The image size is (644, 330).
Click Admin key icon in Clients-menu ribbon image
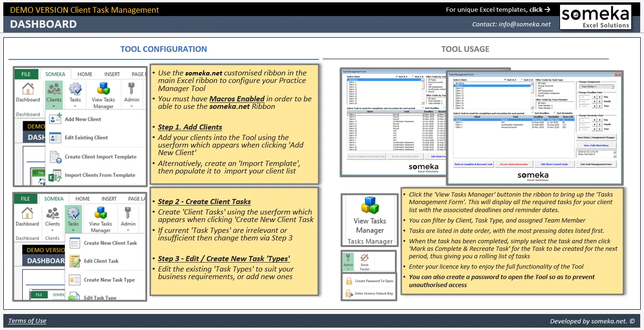(132, 89)
